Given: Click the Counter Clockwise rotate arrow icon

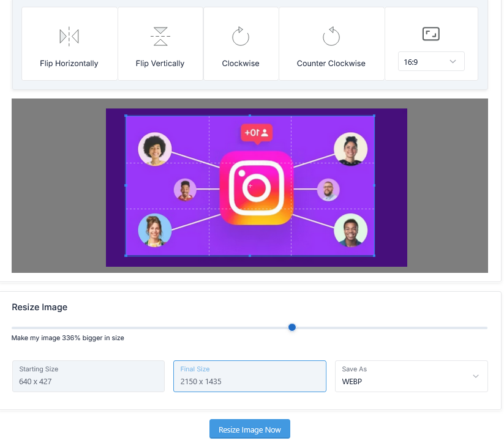Looking at the screenshot, I should (x=331, y=36).
